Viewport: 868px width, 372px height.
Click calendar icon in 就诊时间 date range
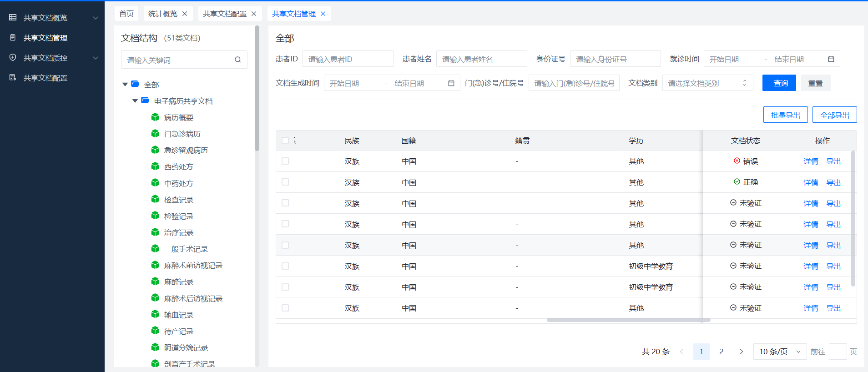click(x=831, y=59)
